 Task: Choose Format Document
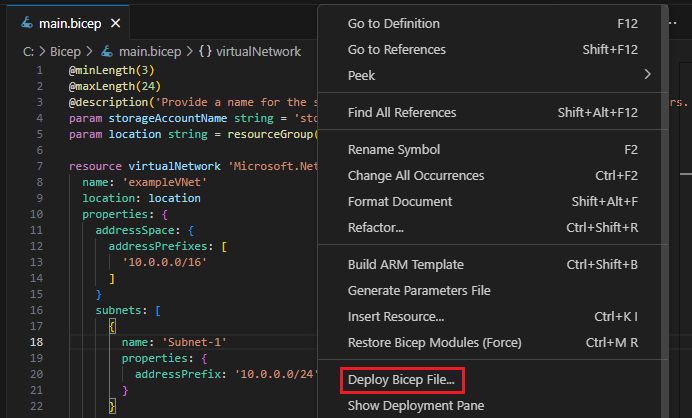493,202
